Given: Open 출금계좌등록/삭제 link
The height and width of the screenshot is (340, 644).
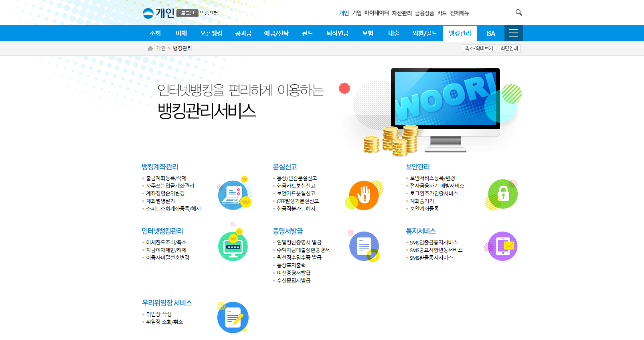Looking at the screenshot, I should tap(166, 178).
